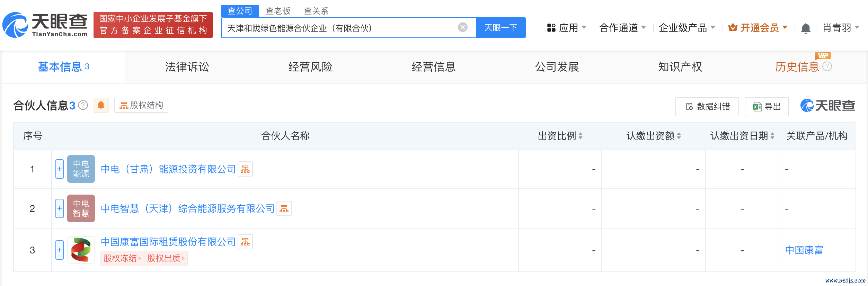Click the orange bell alert next to 合伙人信息

pyautogui.click(x=101, y=105)
